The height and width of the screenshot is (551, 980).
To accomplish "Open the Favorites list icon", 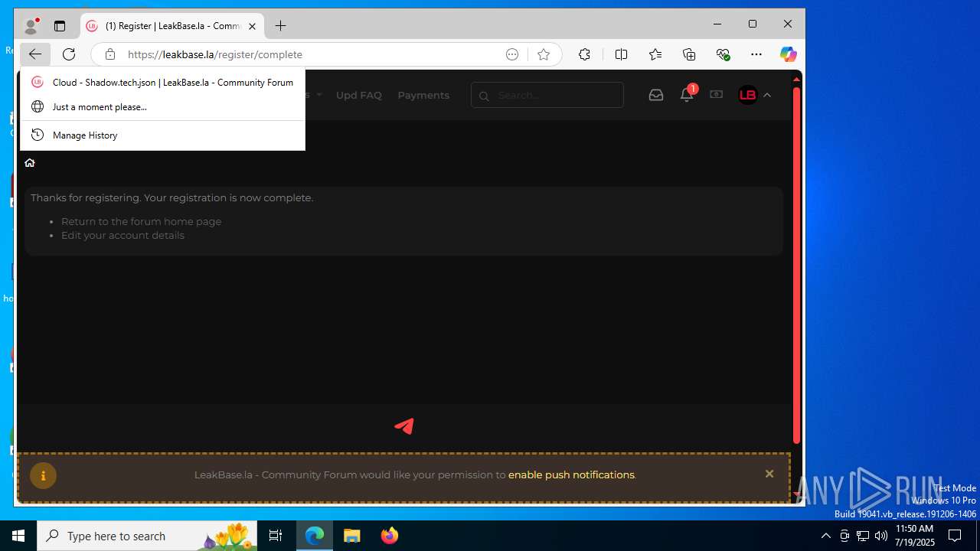I will [x=655, y=54].
